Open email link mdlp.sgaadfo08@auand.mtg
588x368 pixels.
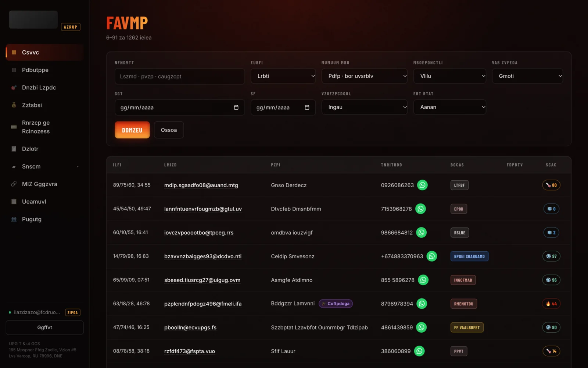[201, 185]
